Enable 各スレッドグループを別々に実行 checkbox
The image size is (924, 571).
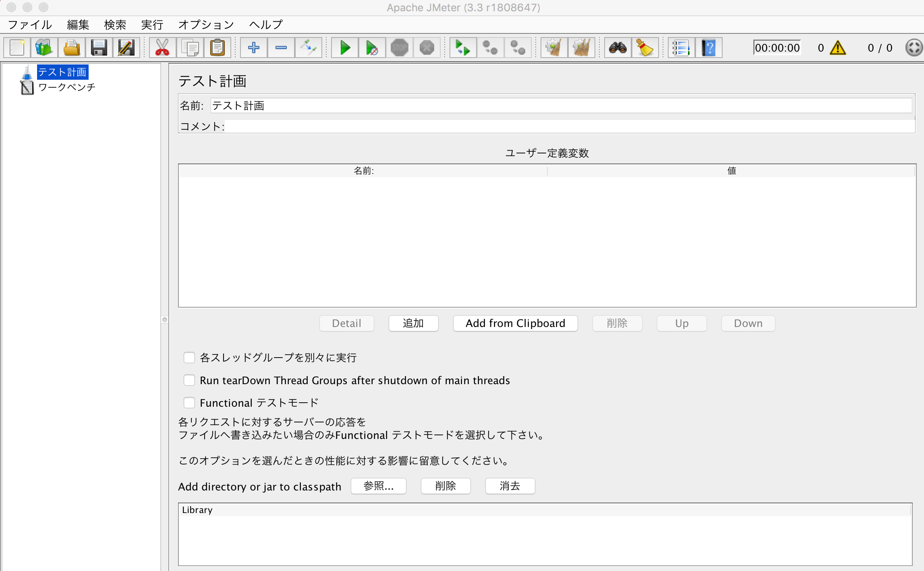pyautogui.click(x=189, y=358)
